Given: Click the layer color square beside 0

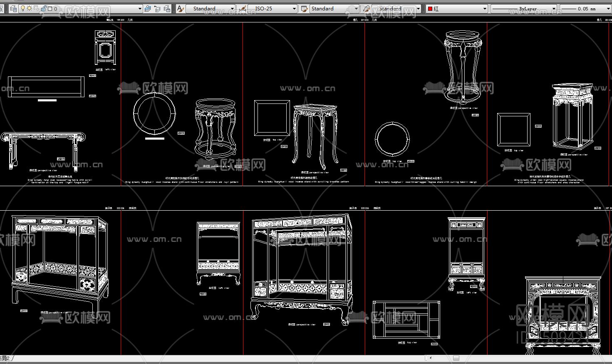Looking at the screenshot, I should pos(50,9).
